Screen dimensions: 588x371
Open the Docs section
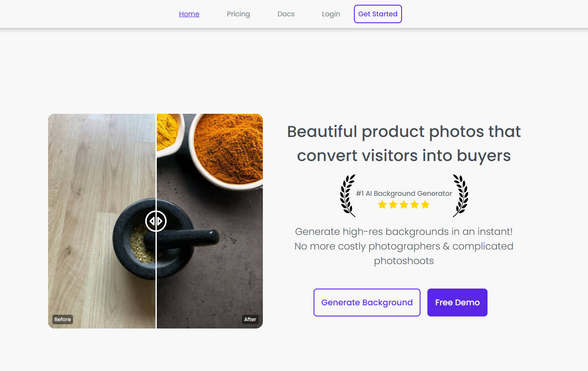pyautogui.click(x=286, y=14)
